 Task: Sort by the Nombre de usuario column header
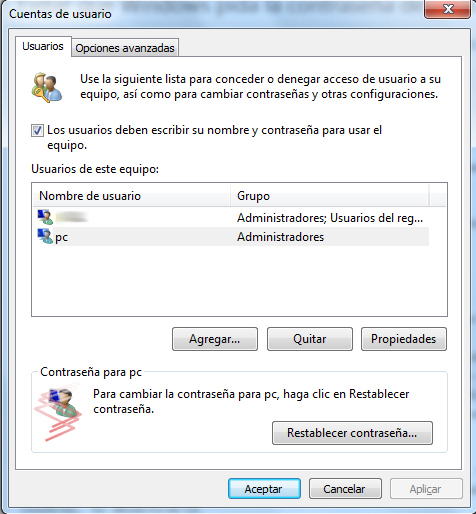132,196
